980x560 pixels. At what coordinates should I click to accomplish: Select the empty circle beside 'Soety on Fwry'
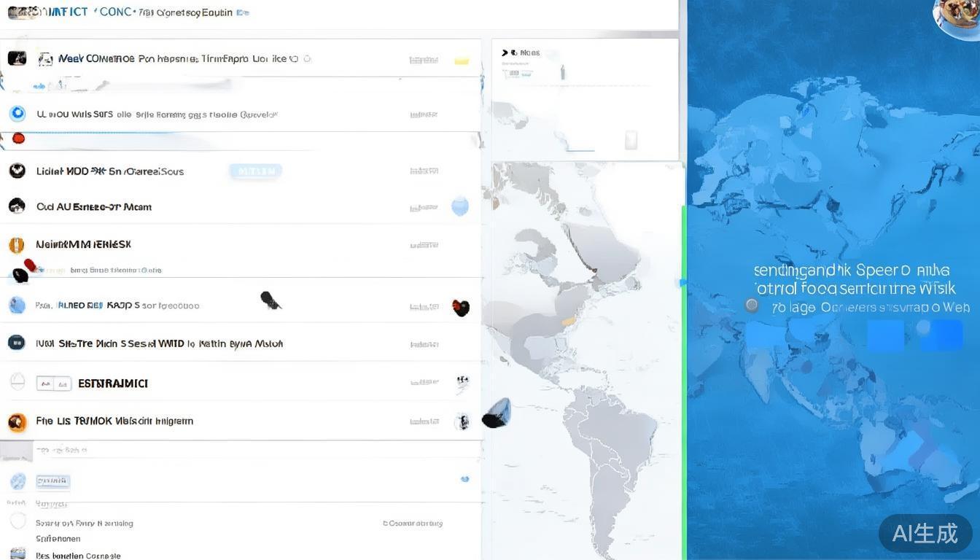(18, 521)
